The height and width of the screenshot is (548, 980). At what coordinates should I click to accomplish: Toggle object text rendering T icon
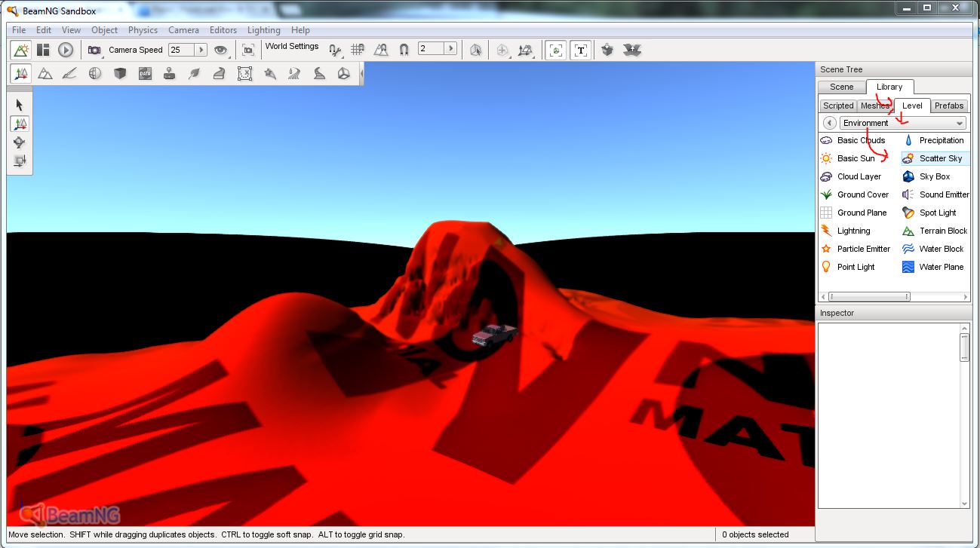point(580,50)
